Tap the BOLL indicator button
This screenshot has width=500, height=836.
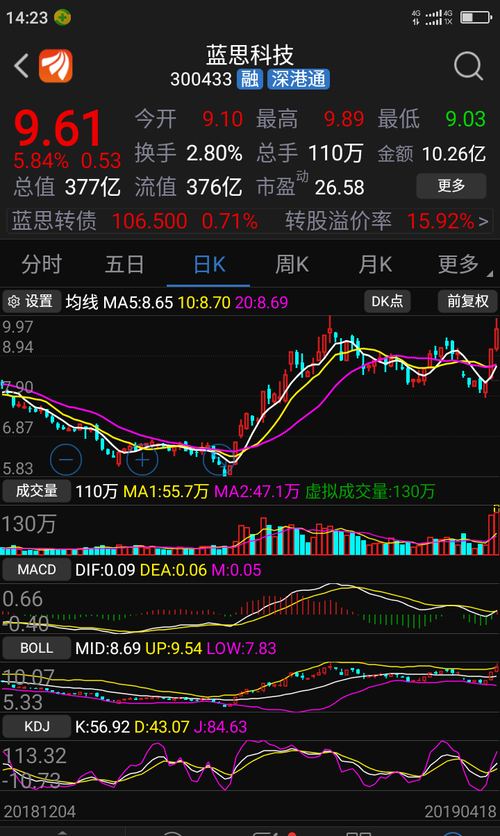(x=36, y=648)
